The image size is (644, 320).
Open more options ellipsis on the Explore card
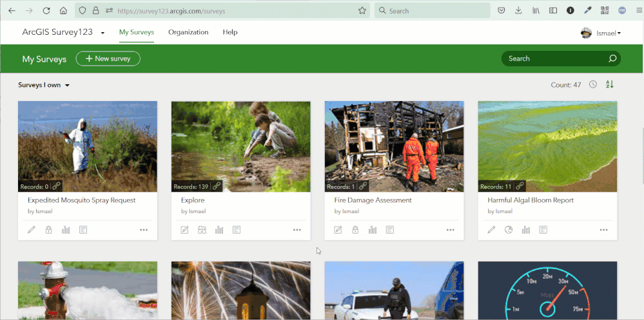tap(297, 230)
